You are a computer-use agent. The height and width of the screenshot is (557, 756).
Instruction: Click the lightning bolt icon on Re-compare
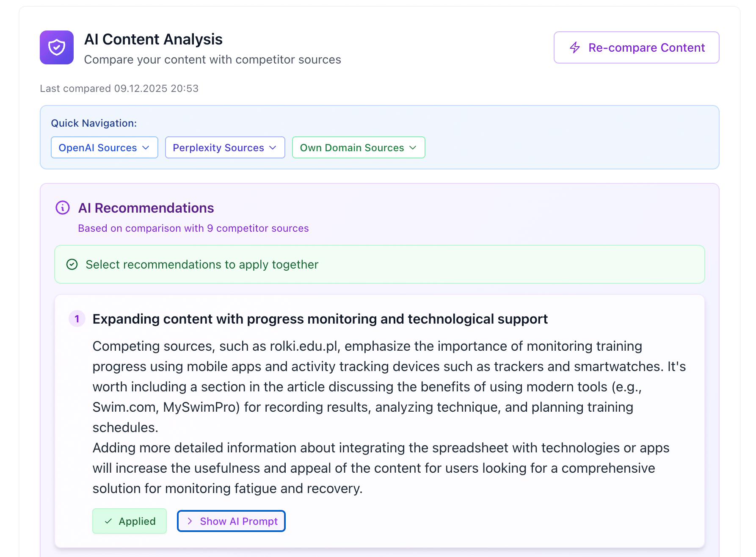click(x=575, y=47)
